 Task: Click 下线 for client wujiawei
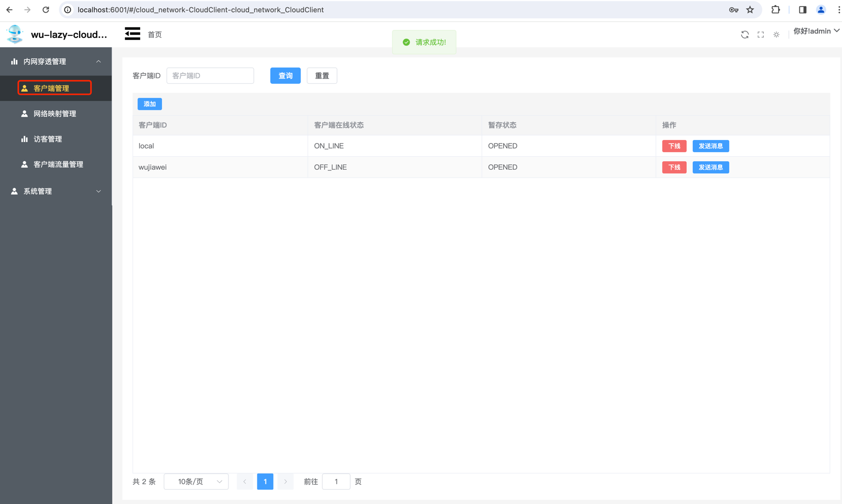coord(674,167)
